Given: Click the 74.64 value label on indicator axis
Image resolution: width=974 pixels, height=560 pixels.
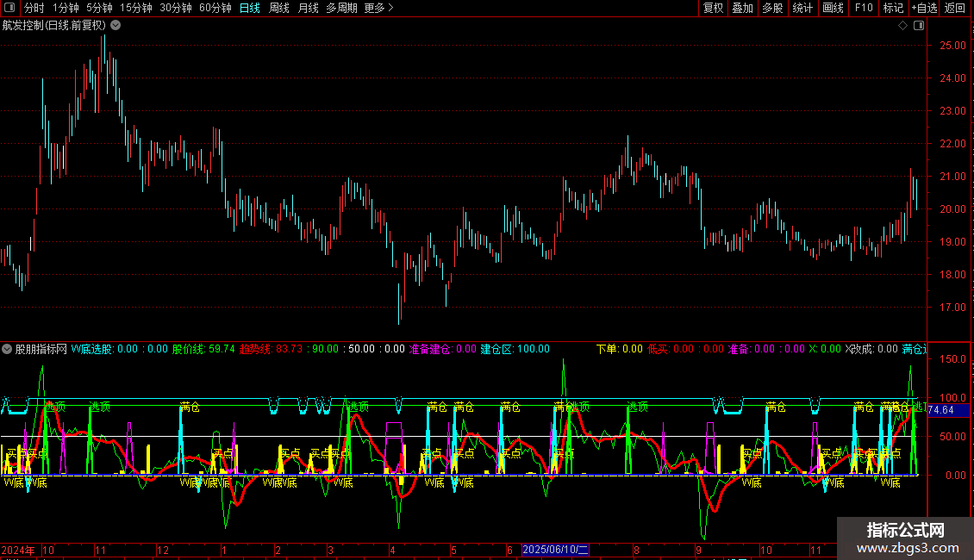Looking at the screenshot, I should [941, 410].
